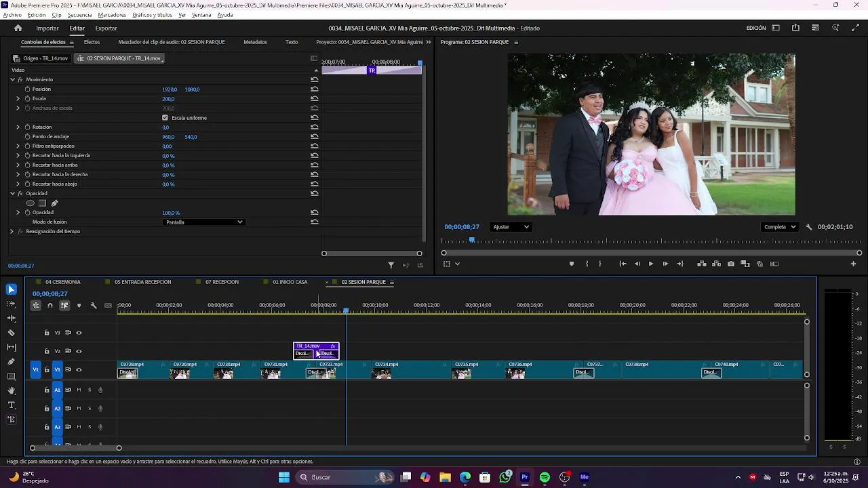Reset the Posición parameter
This screenshot has height=488, width=868.
[315, 89]
